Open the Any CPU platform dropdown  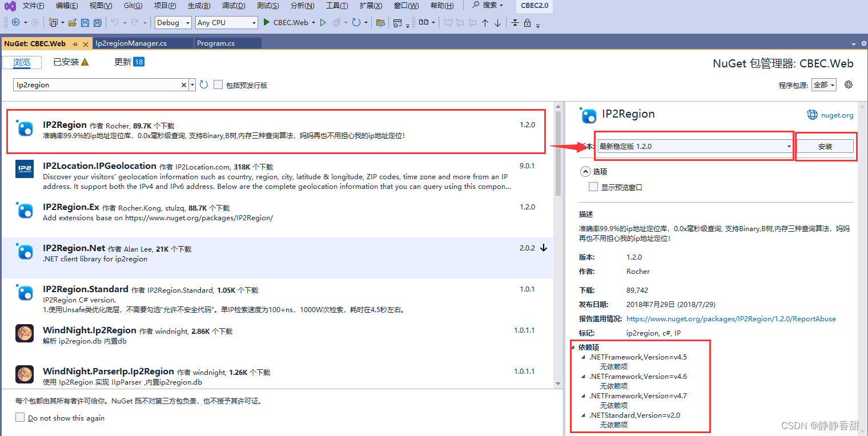226,23
